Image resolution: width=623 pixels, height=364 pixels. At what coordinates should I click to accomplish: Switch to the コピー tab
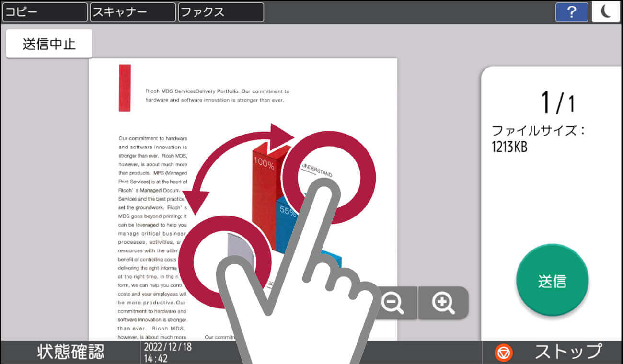(x=44, y=12)
